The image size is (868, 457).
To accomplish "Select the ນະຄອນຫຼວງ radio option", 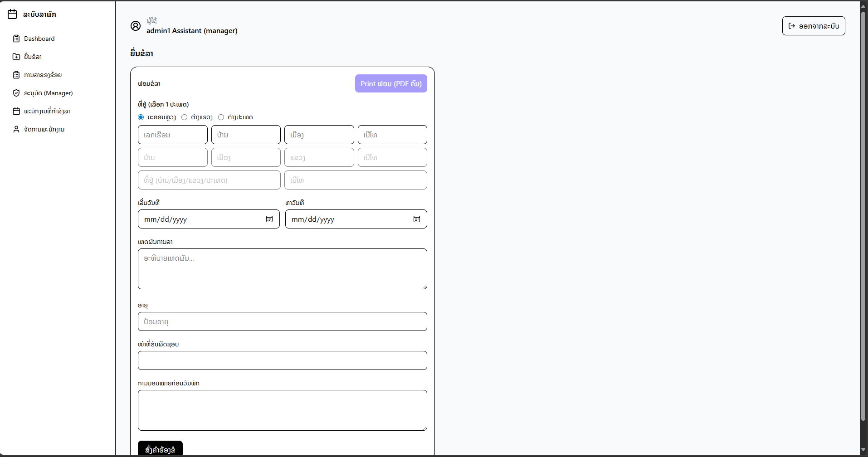I will click(x=141, y=117).
